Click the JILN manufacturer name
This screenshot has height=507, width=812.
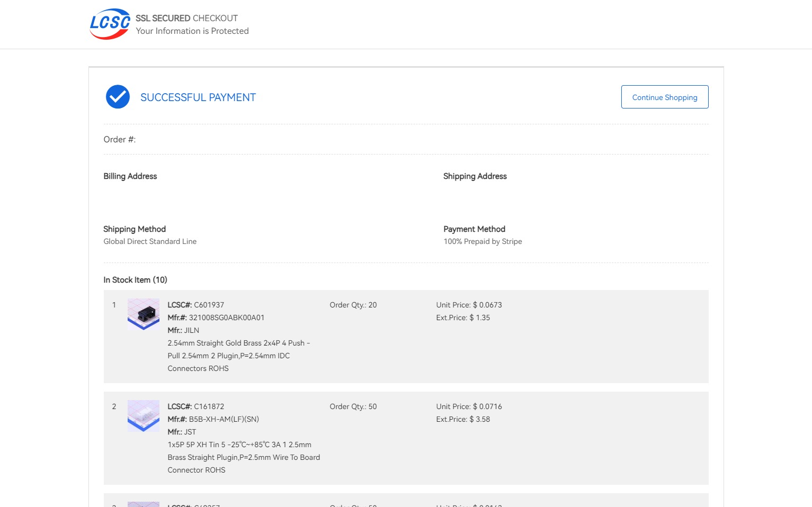191,330
